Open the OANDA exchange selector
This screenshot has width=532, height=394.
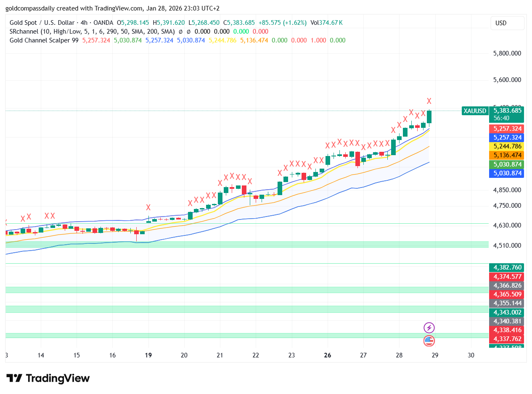(x=103, y=23)
